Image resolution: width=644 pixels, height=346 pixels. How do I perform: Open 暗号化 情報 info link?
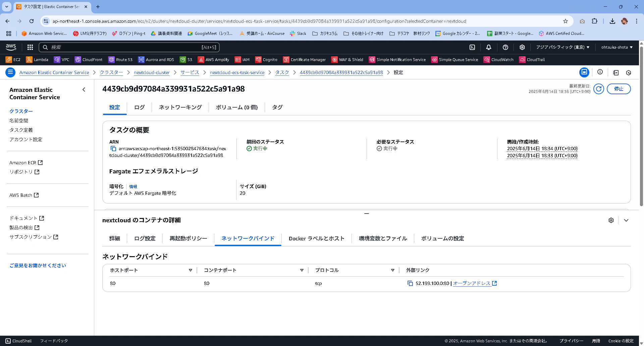(x=133, y=187)
